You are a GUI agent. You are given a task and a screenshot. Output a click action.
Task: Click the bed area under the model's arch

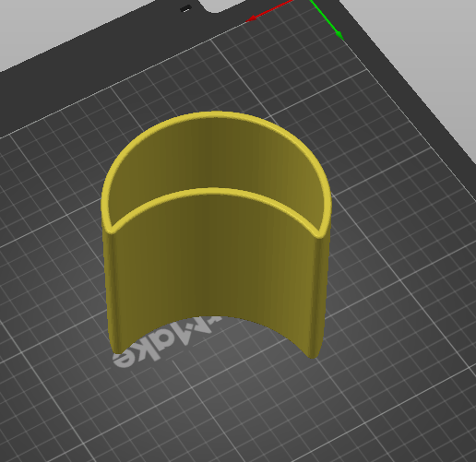[215, 332]
